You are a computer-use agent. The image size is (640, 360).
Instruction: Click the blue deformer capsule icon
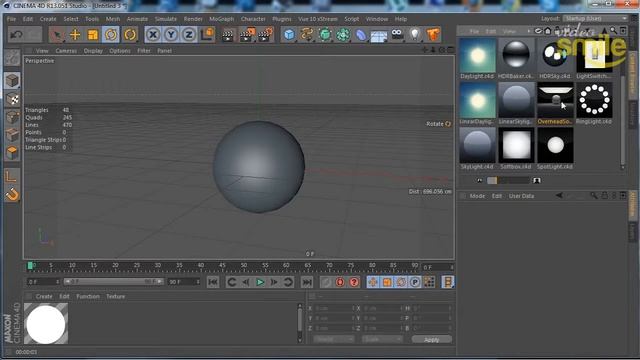click(361, 35)
